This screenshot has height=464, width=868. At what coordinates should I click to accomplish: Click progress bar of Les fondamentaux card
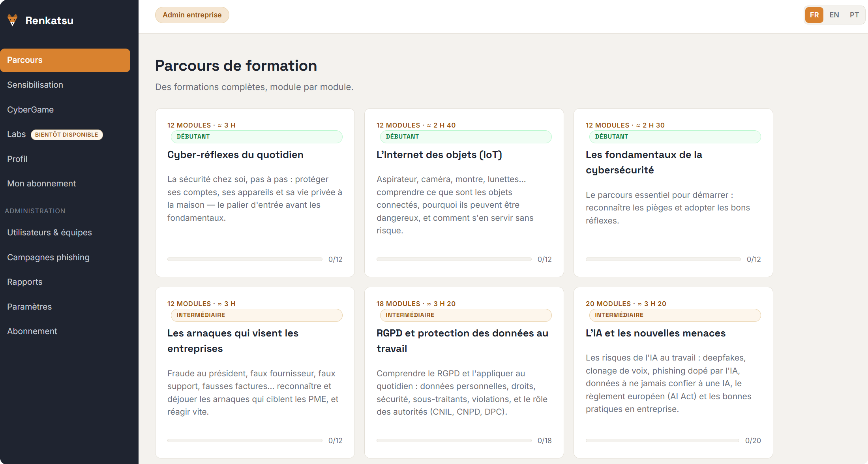663,259
